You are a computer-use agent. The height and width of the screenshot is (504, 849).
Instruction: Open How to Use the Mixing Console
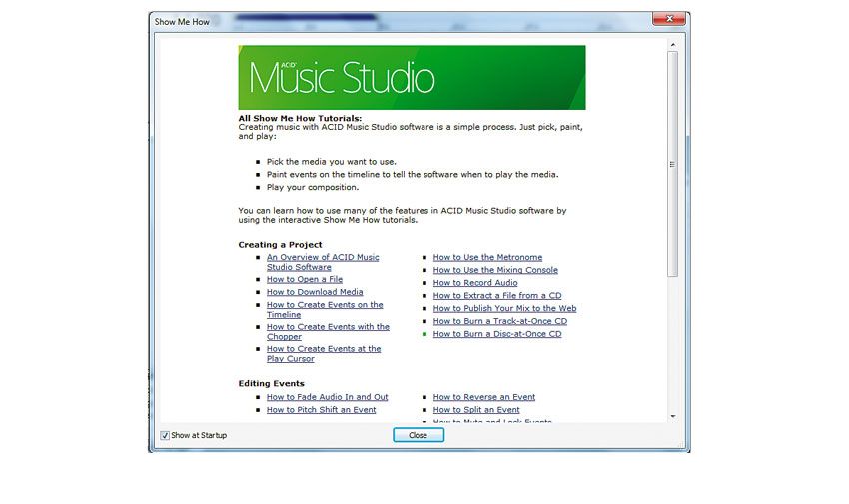pos(495,270)
